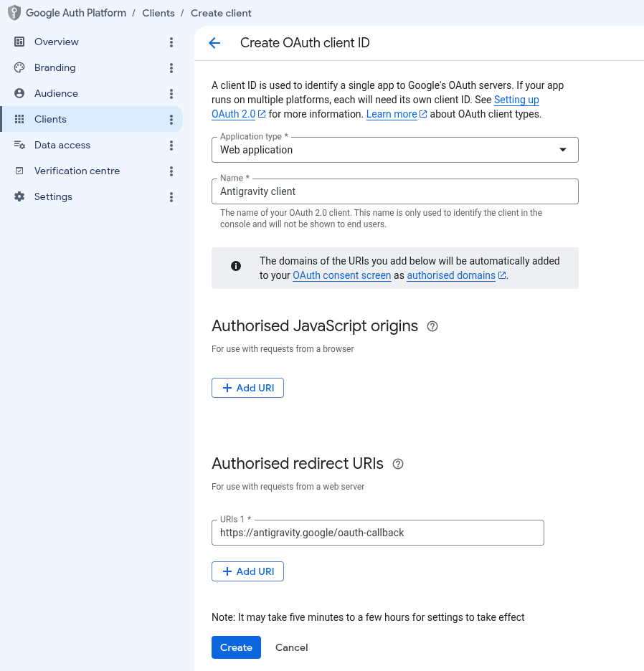Viewport: 644px width, 671px height.
Task: Open the Application type dropdown
Action: pos(395,150)
